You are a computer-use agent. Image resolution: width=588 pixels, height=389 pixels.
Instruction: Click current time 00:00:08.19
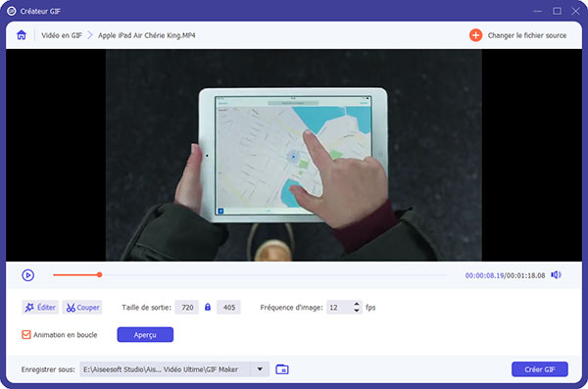pyautogui.click(x=484, y=275)
